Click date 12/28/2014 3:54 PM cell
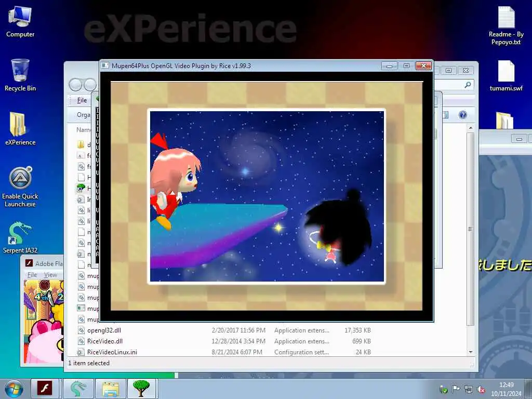Viewport: 532px width, 399px height. pos(238,341)
